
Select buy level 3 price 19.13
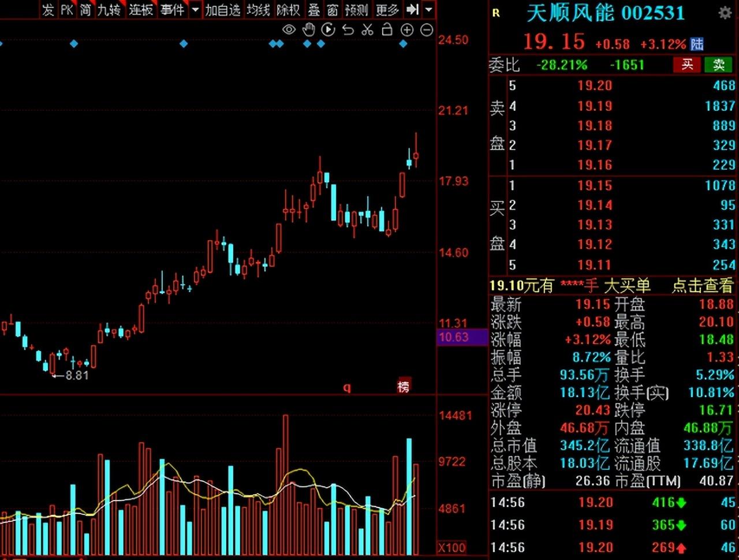(x=595, y=225)
